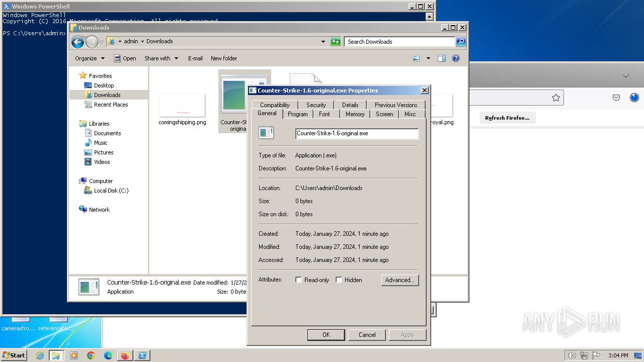Click New folder in Explorer toolbar
644x362 pixels.
click(224, 58)
